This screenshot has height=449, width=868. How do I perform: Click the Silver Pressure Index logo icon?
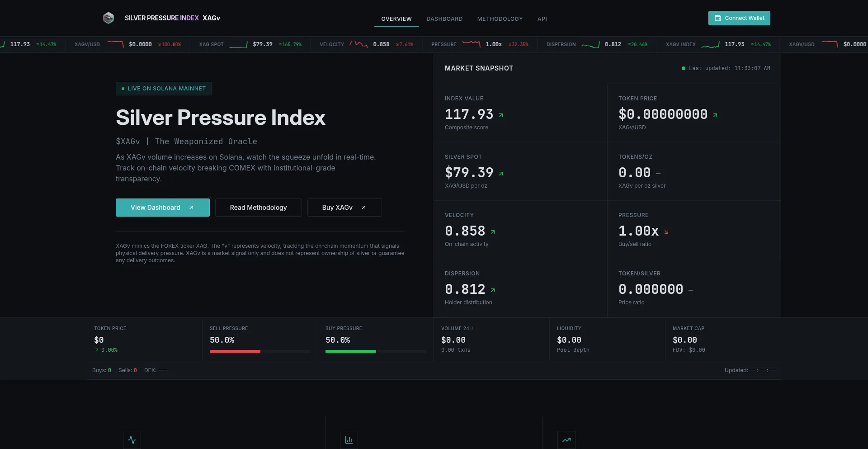coord(108,18)
